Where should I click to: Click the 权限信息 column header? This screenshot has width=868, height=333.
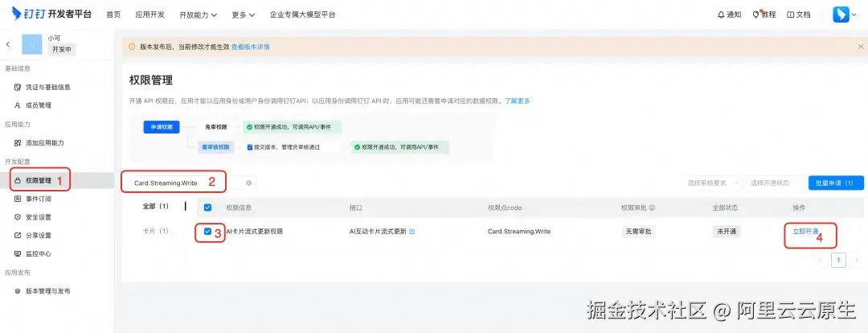(240, 208)
